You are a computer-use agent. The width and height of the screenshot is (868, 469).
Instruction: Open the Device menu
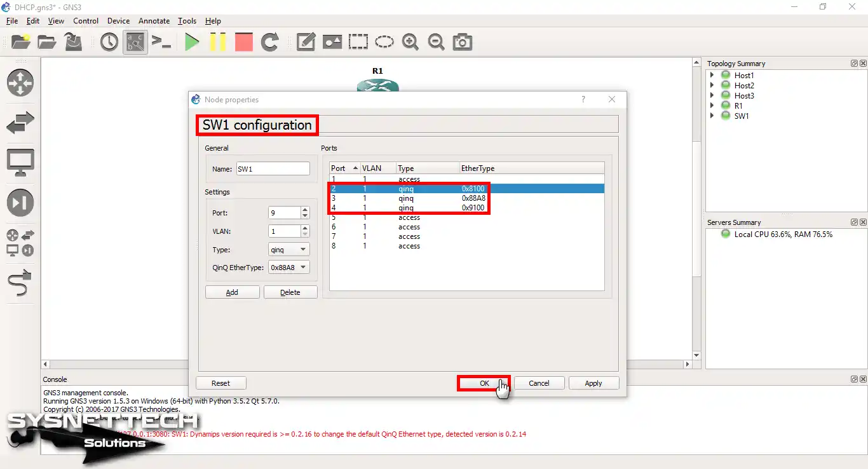click(x=118, y=21)
